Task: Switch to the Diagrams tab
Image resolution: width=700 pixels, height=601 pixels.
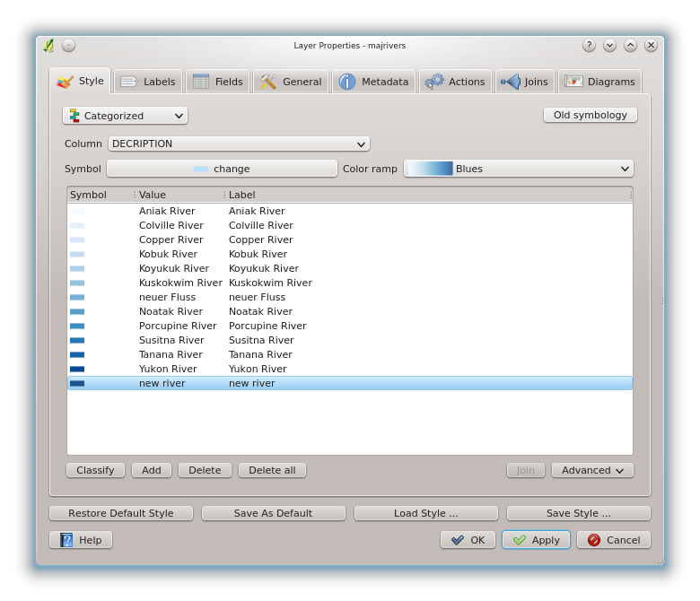Action: click(x=599, y=82)
